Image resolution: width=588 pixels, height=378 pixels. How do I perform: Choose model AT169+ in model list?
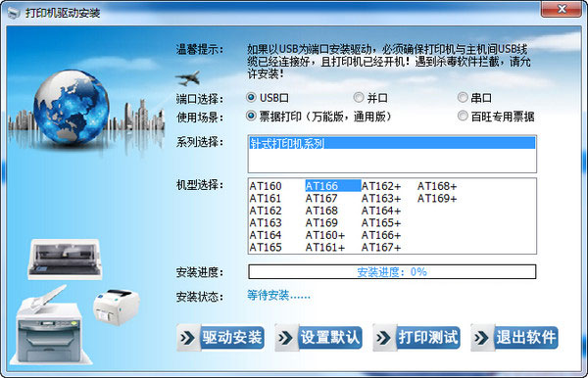click(437, 199)
